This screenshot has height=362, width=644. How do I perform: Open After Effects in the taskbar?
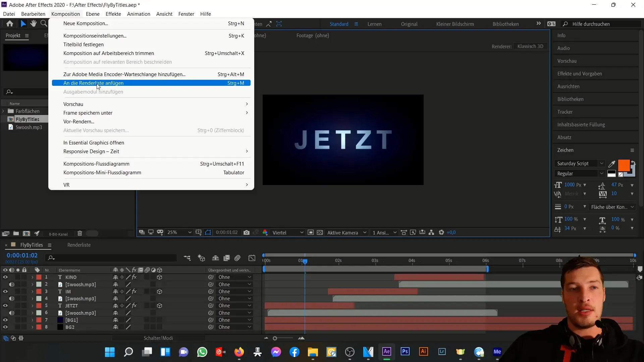click(x=387, y=352)
